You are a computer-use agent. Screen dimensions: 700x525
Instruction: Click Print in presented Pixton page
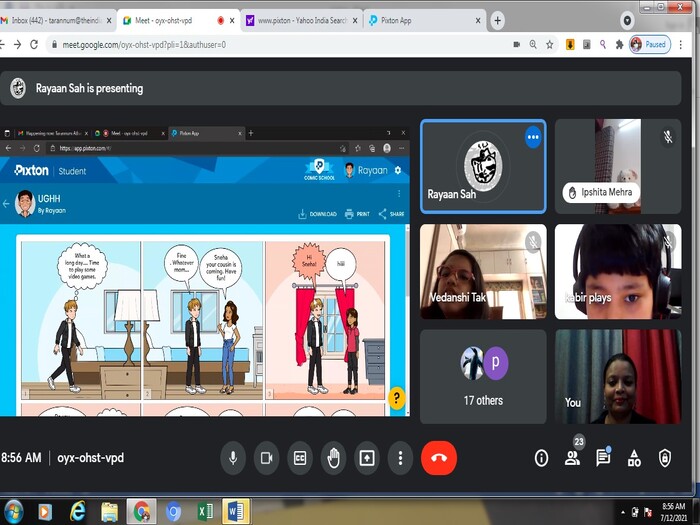click(357, 214)
